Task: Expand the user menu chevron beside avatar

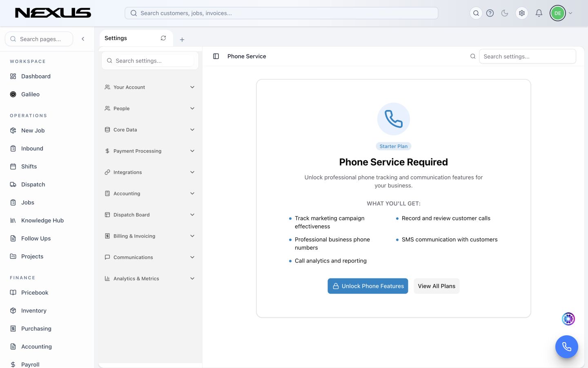Action: 570,13
